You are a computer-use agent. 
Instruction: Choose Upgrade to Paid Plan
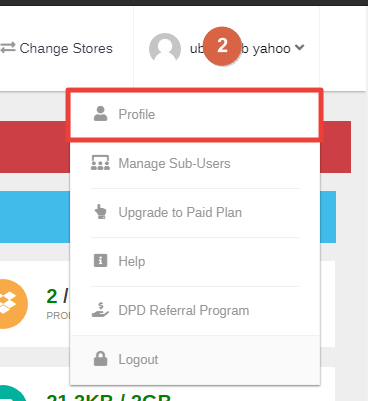tap(195, 212)
